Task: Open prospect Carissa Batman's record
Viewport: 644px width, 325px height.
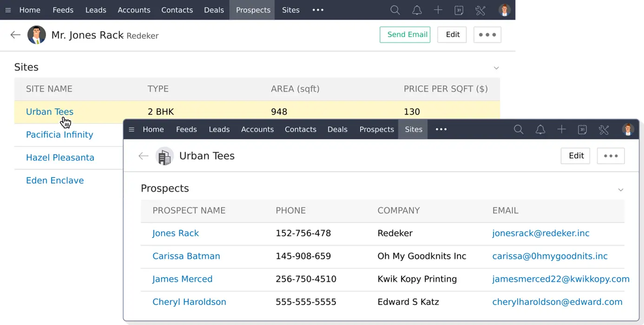Action: pyautogui.click(x=186, y=256)
